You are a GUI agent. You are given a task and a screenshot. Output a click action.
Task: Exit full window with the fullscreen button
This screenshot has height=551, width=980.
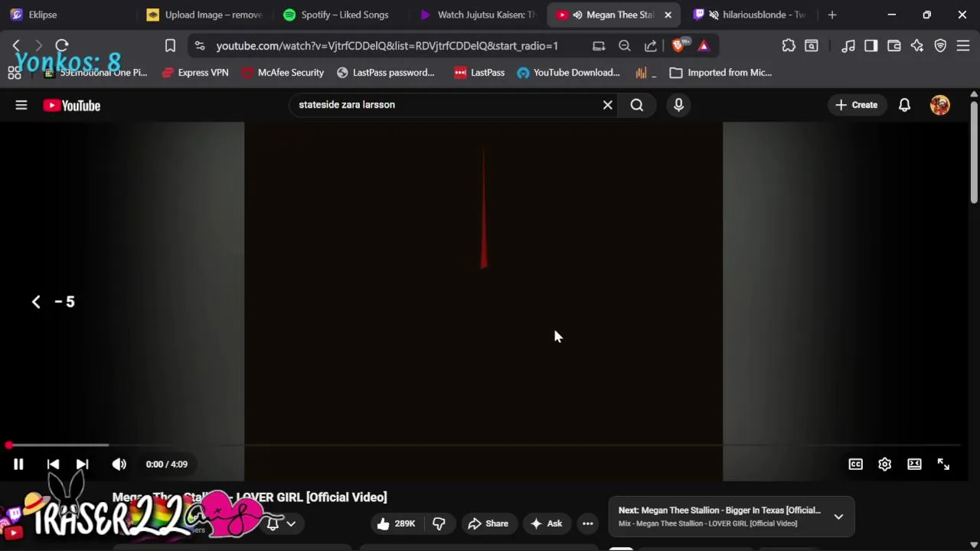tap(943, 464)
